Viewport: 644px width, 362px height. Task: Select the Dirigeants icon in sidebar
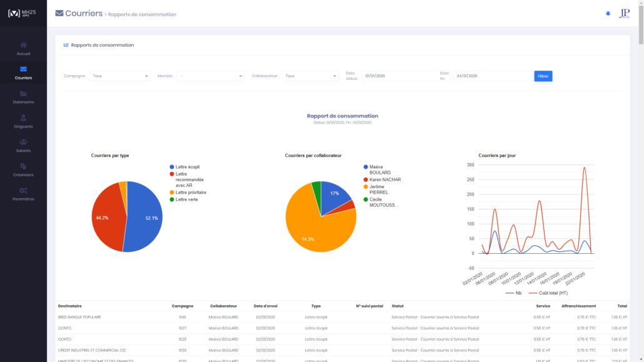pos(23,118)
